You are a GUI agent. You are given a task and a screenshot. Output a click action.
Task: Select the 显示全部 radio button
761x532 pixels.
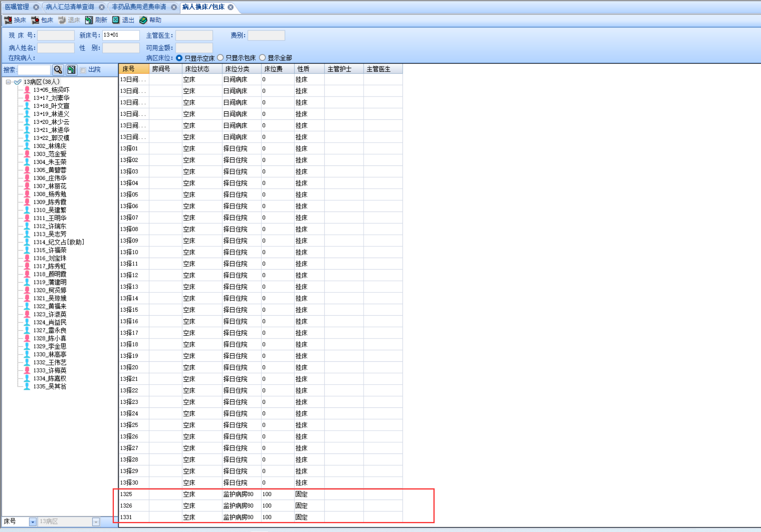pyautogui.click(x=263, y=58)
